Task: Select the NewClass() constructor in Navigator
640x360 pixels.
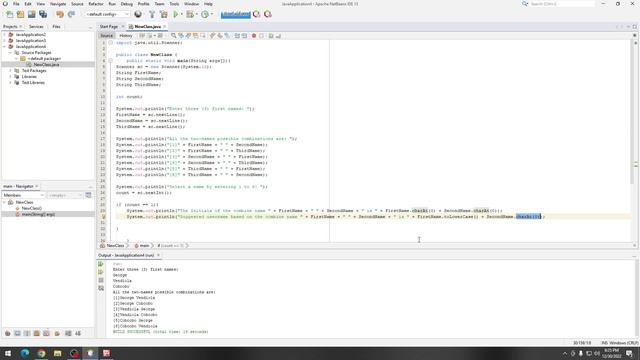Action: pyautogui.click(x=31, y=208)
